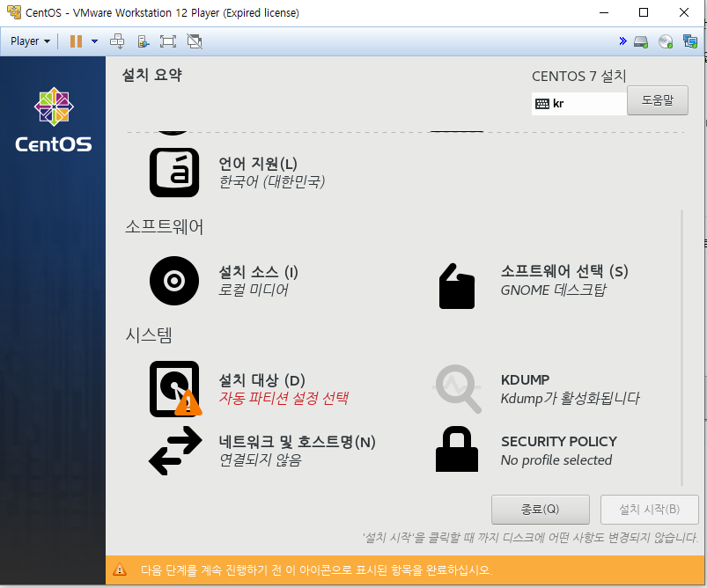Click the 소프트웨어 선택 package icon
This screenshot has width=707, height=588.
pyautogui.click(x=457, y=286)
